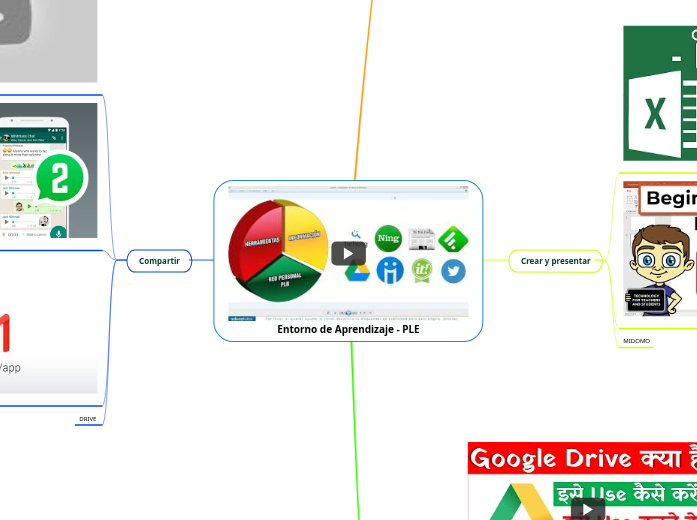This screenshot has width=697, height=520.
Task: Click the Twitter bird icon
Action: point(453,271)
